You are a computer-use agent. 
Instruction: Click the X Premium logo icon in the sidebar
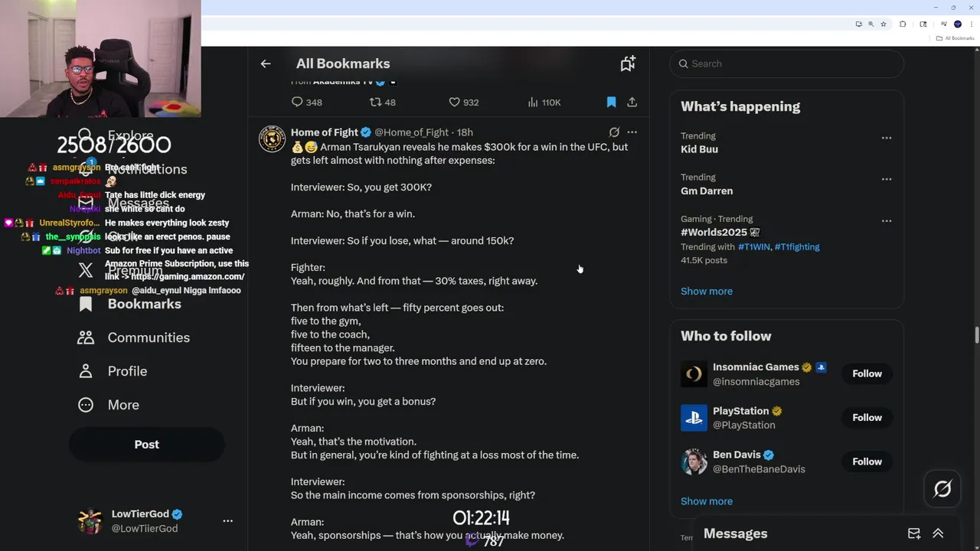tap(86, 270)
